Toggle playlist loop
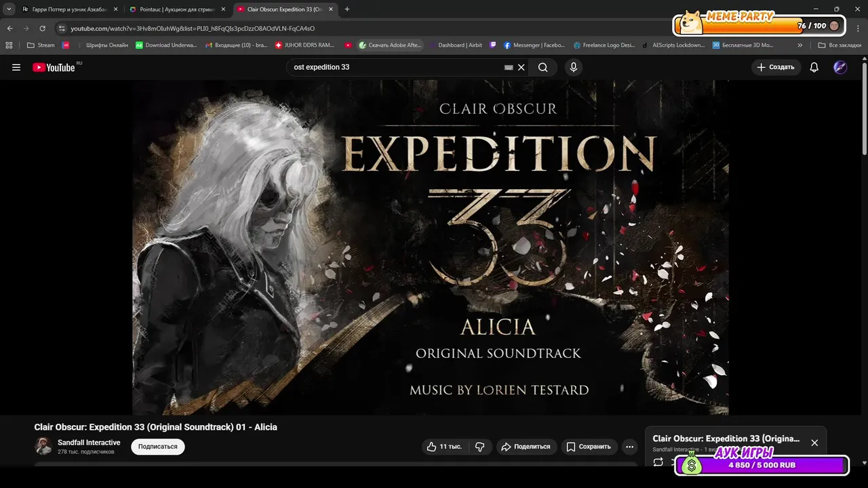 [658, 462]
